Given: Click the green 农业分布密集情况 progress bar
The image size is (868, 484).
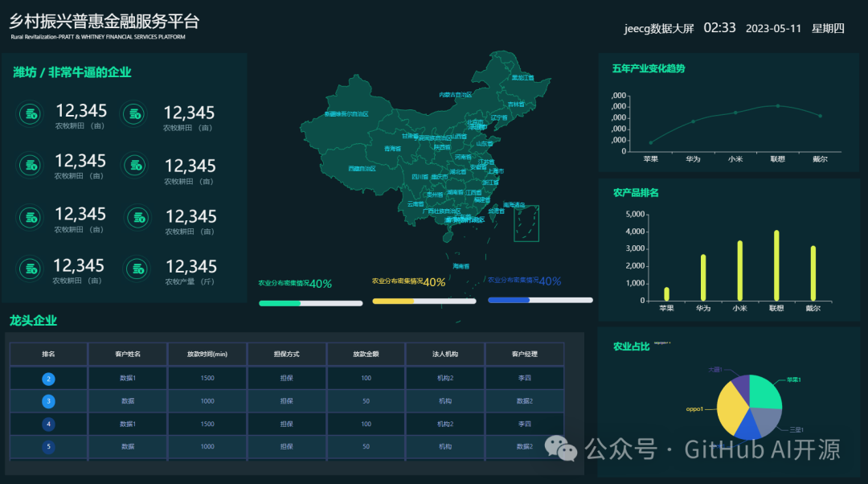Looking at the screenshot, I should pyautogui.click(x=310, y=303).
